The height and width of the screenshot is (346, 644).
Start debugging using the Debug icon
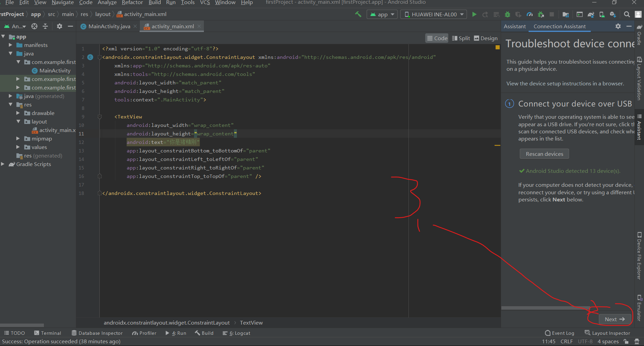click(x=508, y=14)
